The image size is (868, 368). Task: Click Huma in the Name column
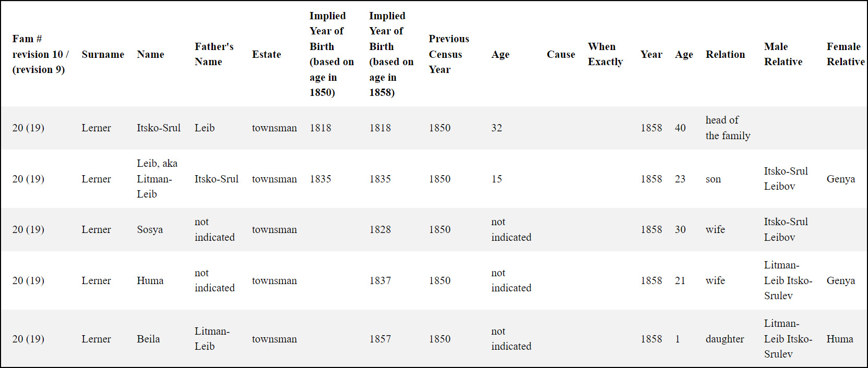pos(150,280)
